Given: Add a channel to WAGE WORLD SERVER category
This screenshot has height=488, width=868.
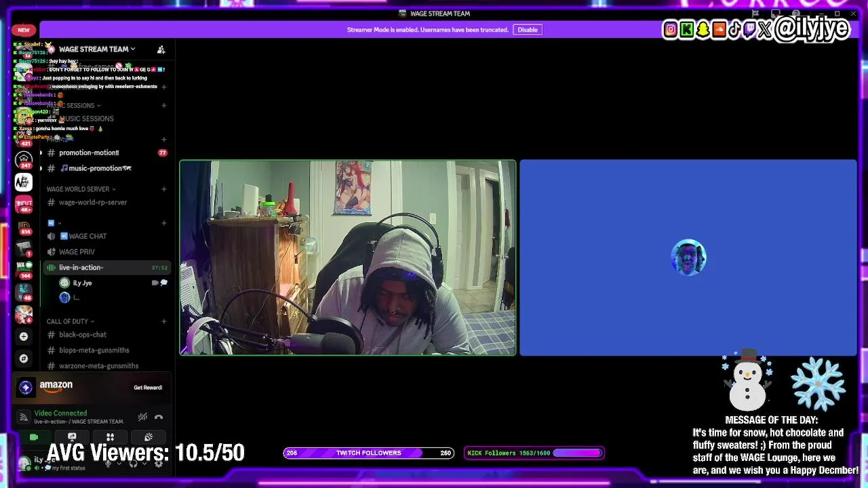Looking at the screenshot, I should coord(163,189).
